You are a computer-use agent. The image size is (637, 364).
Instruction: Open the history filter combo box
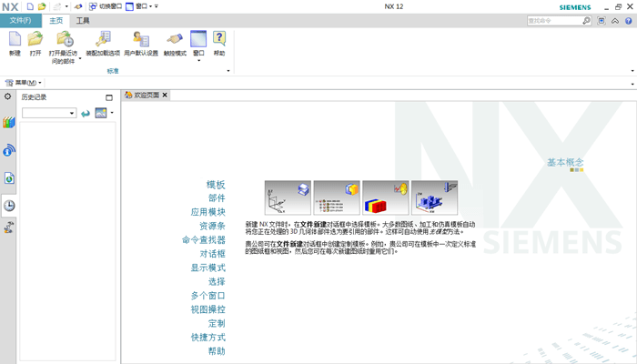pyautogui.click(x=49, y=113)
